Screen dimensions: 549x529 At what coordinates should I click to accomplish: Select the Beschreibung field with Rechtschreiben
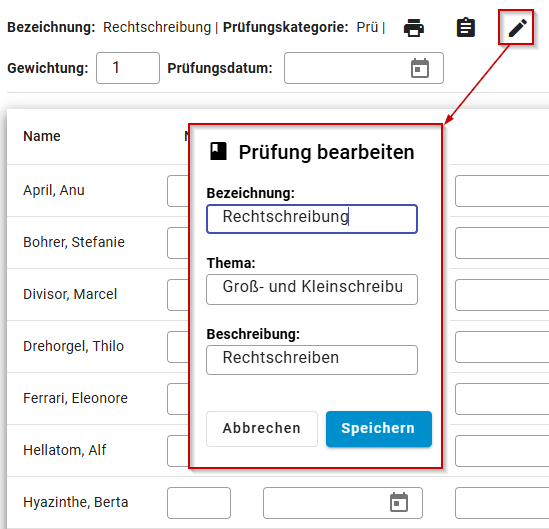click(312, 360)
